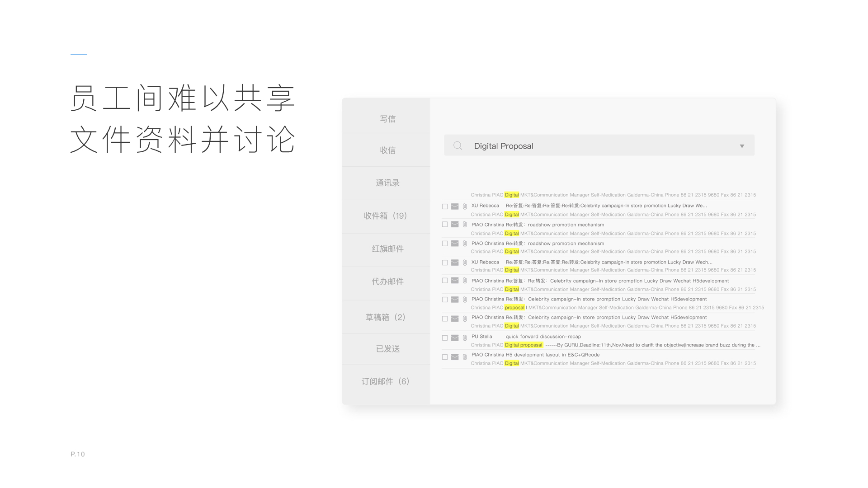Tick checkbox for H5 development layout email
868x488 pixels.
click(445, 357)
